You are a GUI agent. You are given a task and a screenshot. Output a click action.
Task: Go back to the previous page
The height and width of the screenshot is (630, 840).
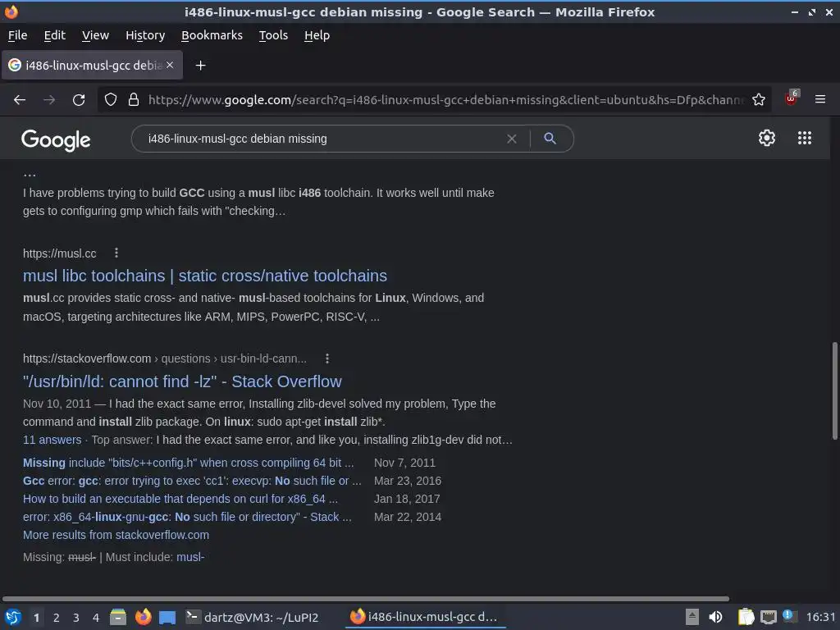tap(20, 99)
